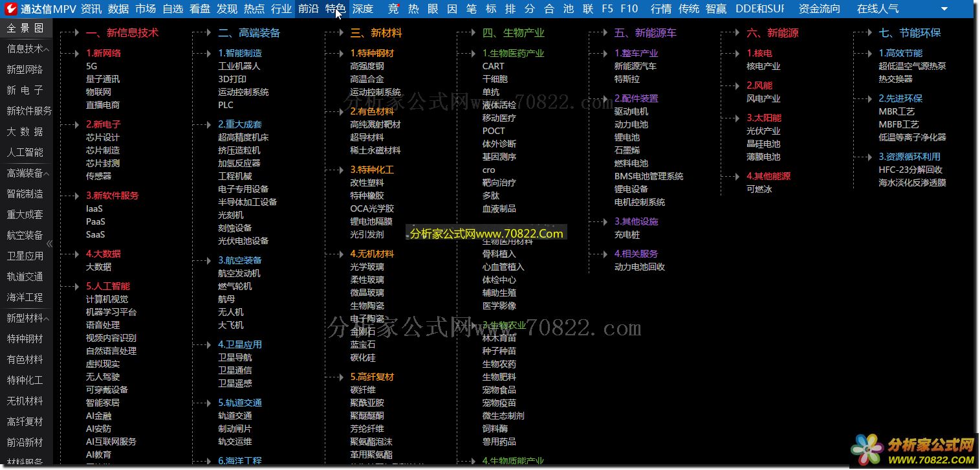980x470 pixels.
Task: Open the DDE和SUP tab
Action: 759,9
